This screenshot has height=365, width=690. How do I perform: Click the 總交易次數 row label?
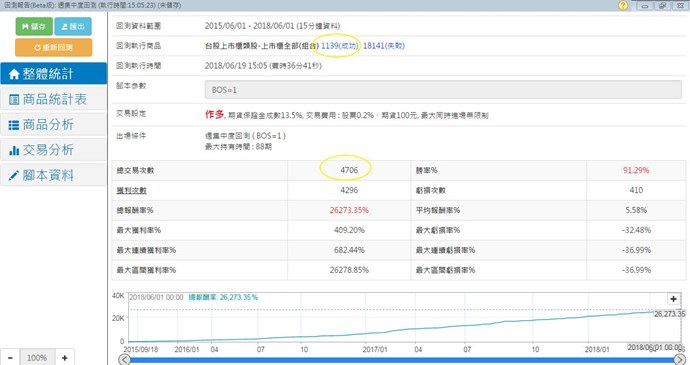coord(135,170)
